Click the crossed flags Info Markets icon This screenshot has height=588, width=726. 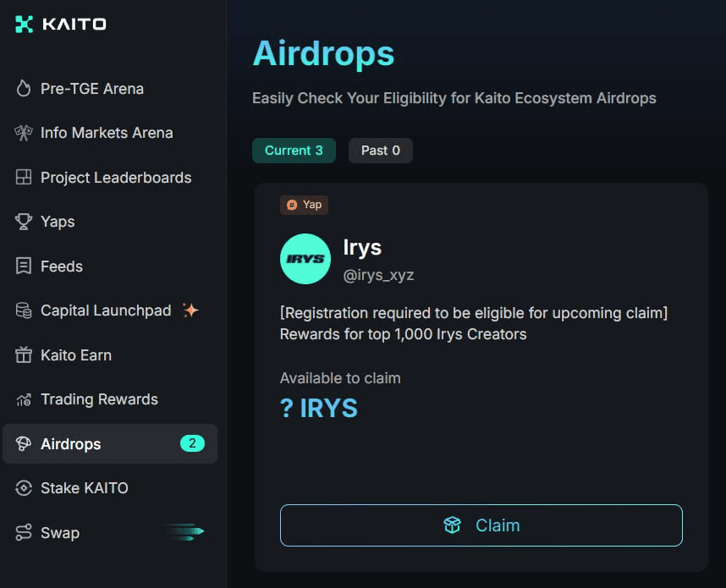pos(24,133)
